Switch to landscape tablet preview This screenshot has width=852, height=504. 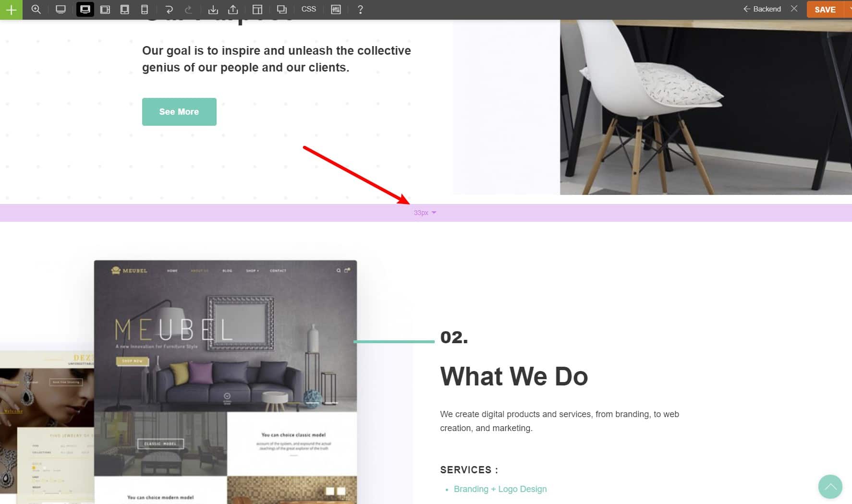pos(105,9)
